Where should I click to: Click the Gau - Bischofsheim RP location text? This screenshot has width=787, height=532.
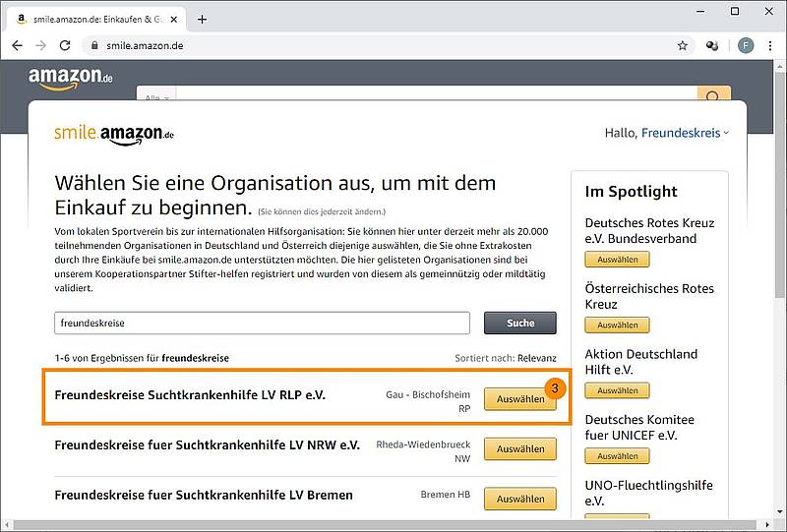(x=428, y=401)
